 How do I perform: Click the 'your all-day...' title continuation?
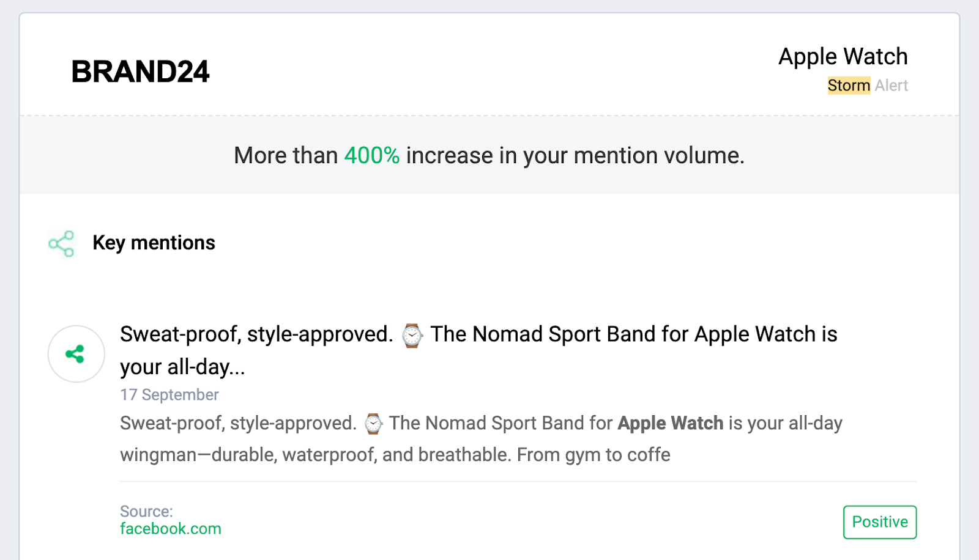(x=182, y=367)
